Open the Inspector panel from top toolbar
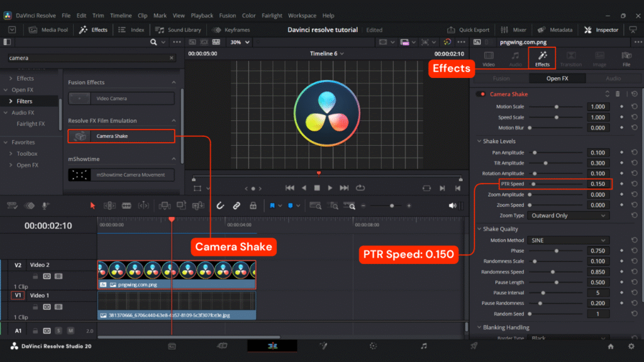Viewport: 644px width, 362px height. (x=601, y=30)
